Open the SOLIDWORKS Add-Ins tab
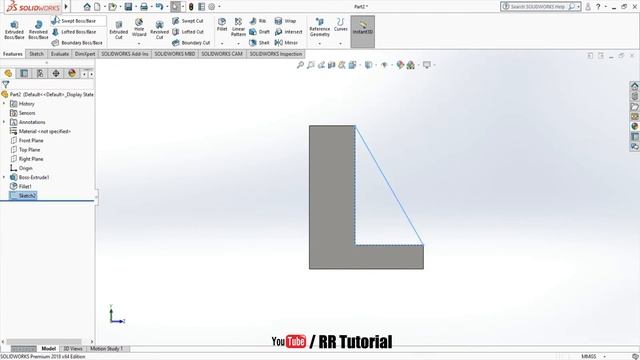 124,54
